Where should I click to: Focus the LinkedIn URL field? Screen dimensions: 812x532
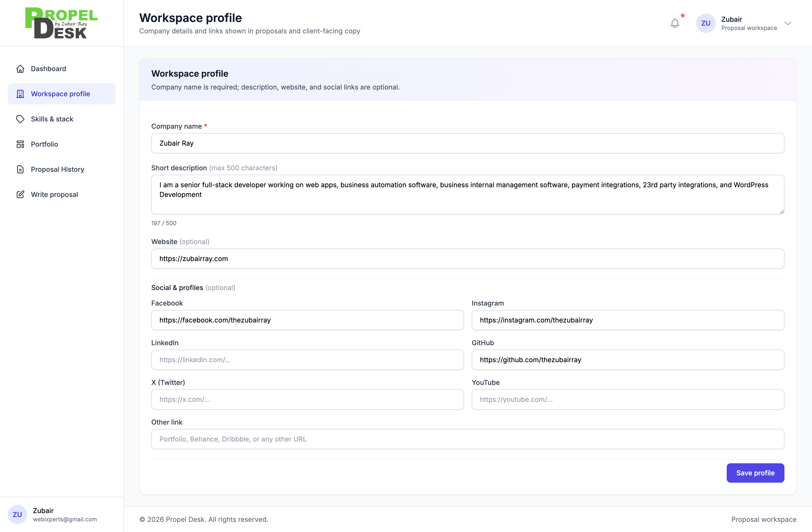pos(307,360)
